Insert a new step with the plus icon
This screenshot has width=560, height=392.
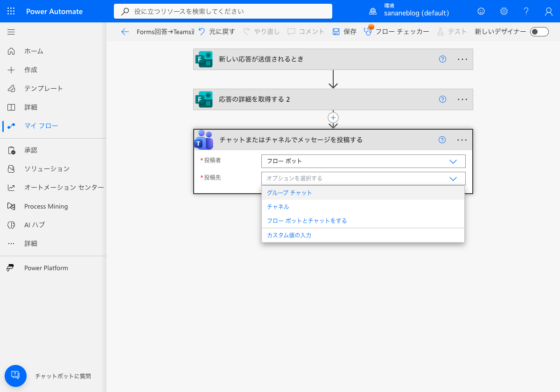click(333, 117)
